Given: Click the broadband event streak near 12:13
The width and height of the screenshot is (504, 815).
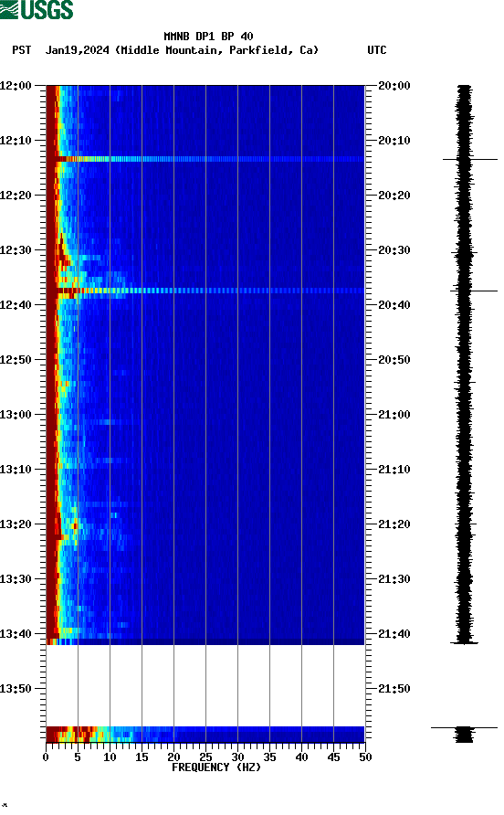Looking at the screenshot, I should pyautogui.click(x=205, y=159).
